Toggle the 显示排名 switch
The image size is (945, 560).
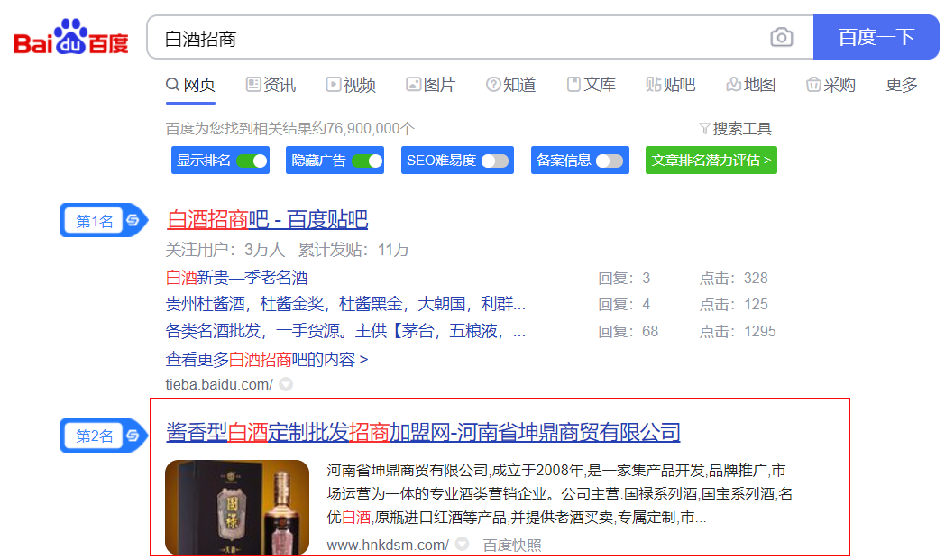(252, 161)
